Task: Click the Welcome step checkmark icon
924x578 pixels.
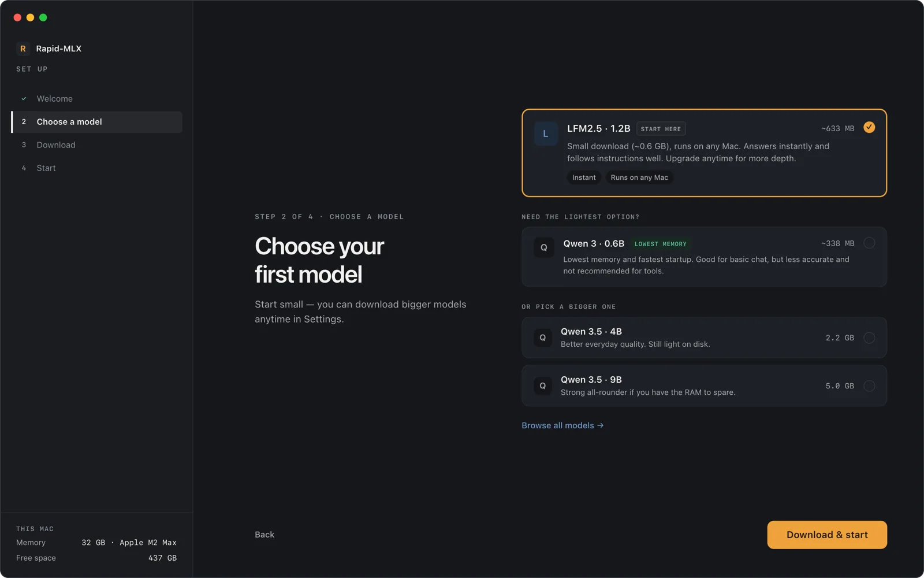Action: click(24, 99)
